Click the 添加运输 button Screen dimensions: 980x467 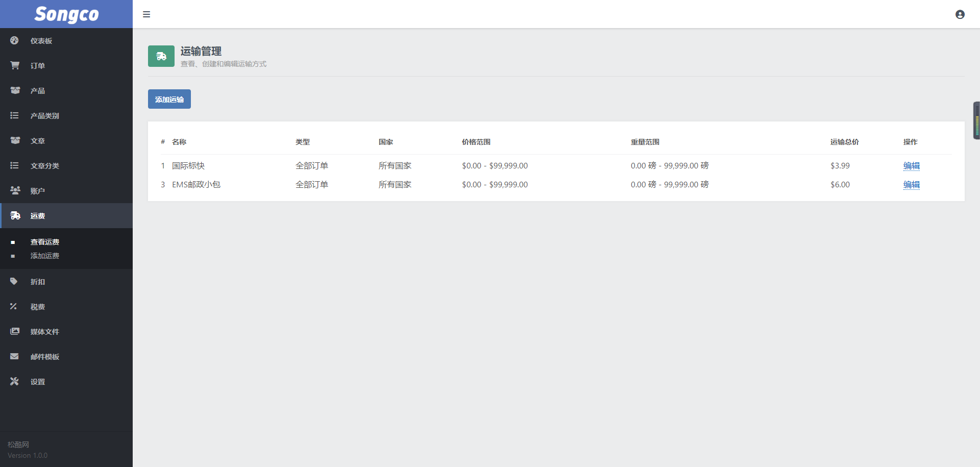[169, 99]
